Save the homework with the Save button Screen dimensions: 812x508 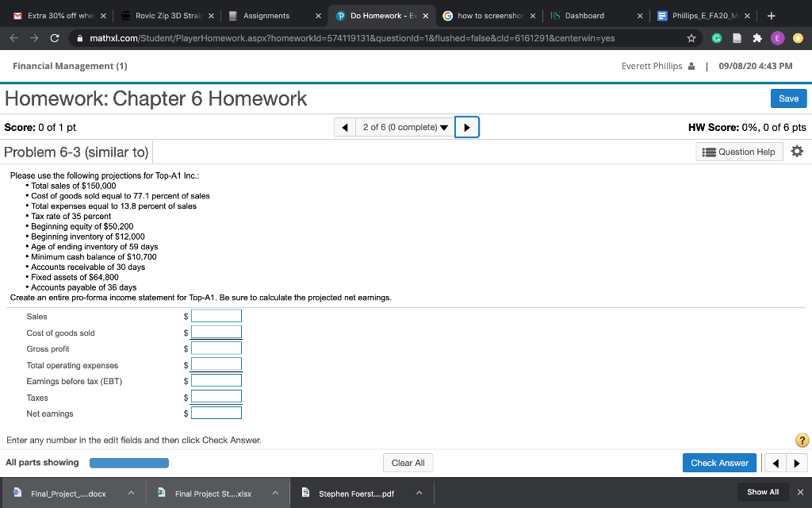pyautogui.click(x=788, y=98)
